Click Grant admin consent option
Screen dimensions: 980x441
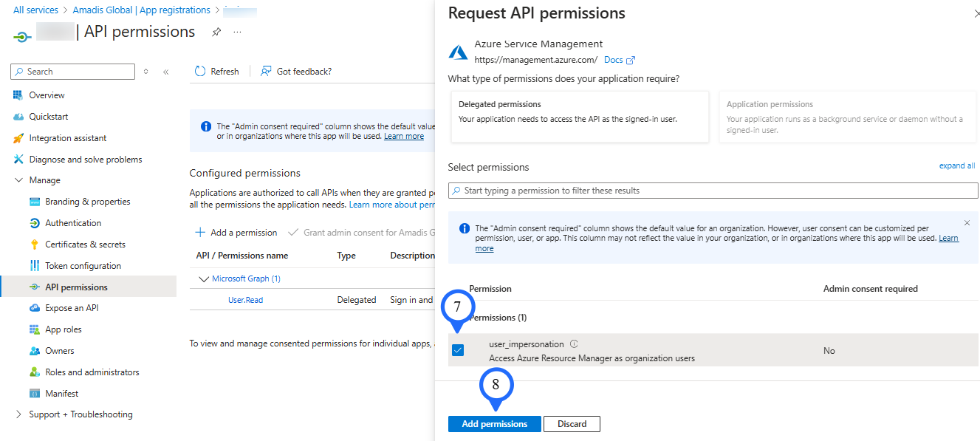(x=360, y=233)
